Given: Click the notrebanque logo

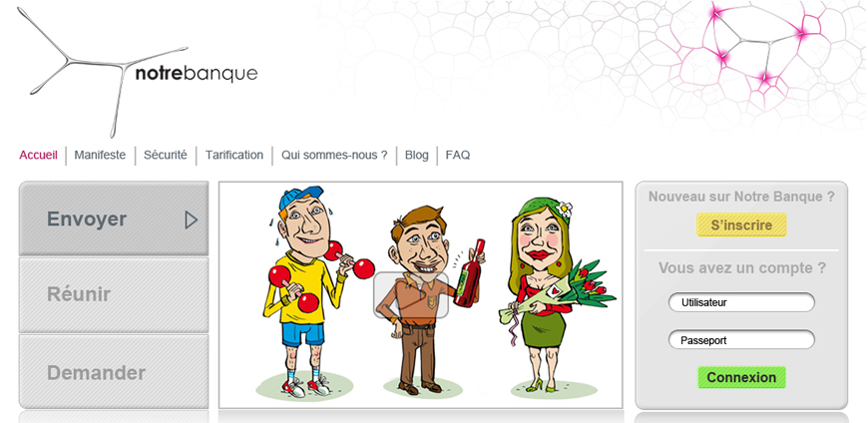Looking at the screenshot, I should [139, 72].
